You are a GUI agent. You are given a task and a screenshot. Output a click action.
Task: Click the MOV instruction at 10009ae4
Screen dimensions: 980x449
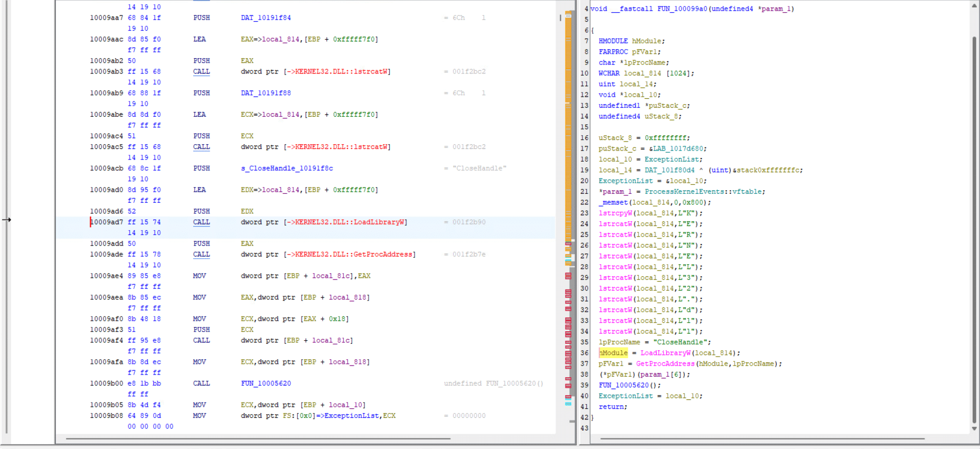click(x=200, y=276)
